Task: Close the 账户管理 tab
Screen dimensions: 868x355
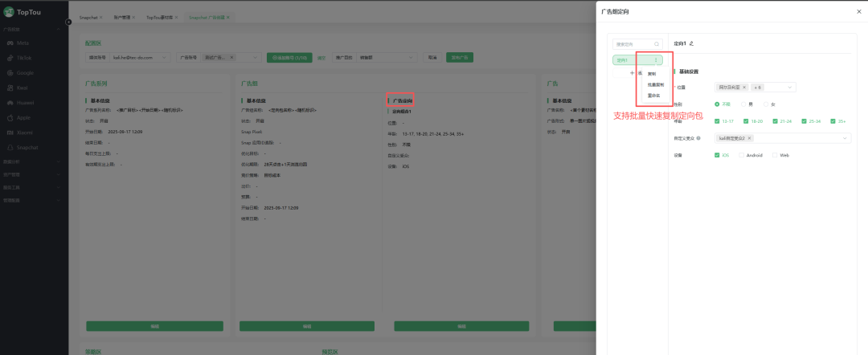Action: pos(133,18)
